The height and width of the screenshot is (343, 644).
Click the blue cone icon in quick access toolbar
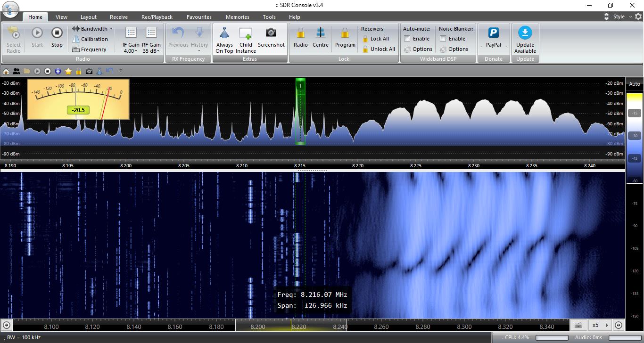pyautogui.click(x=99, y=71)
